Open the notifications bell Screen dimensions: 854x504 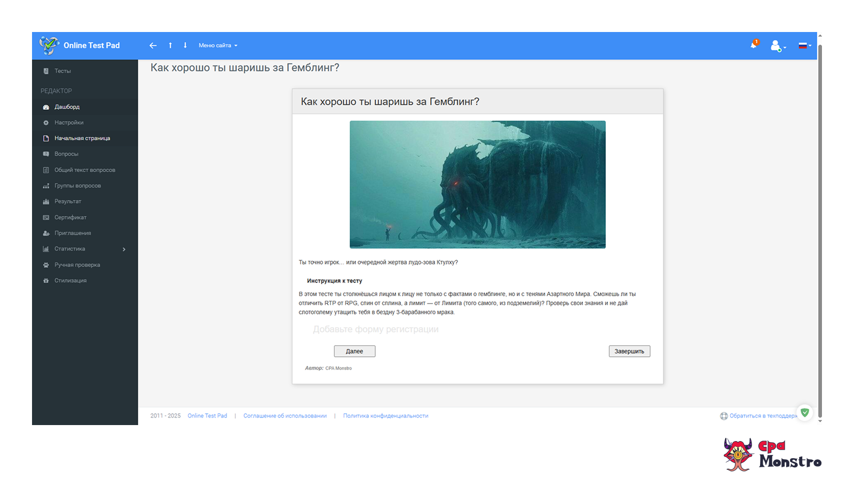pyautogui.click(x=754, y=44)
